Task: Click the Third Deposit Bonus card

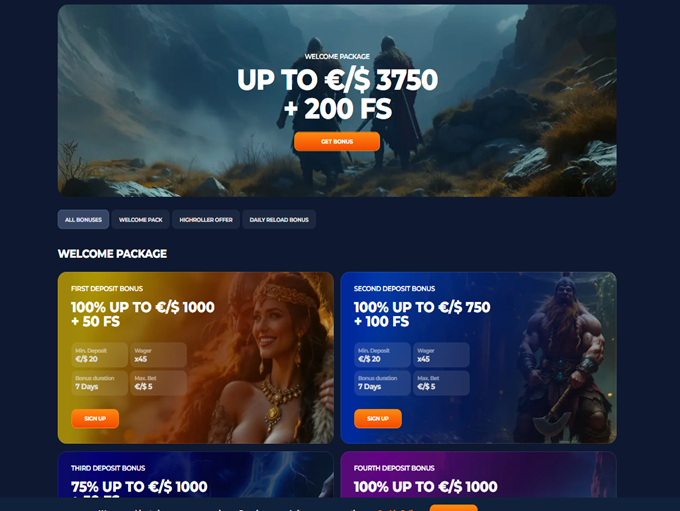Action: tap(196, 475)
